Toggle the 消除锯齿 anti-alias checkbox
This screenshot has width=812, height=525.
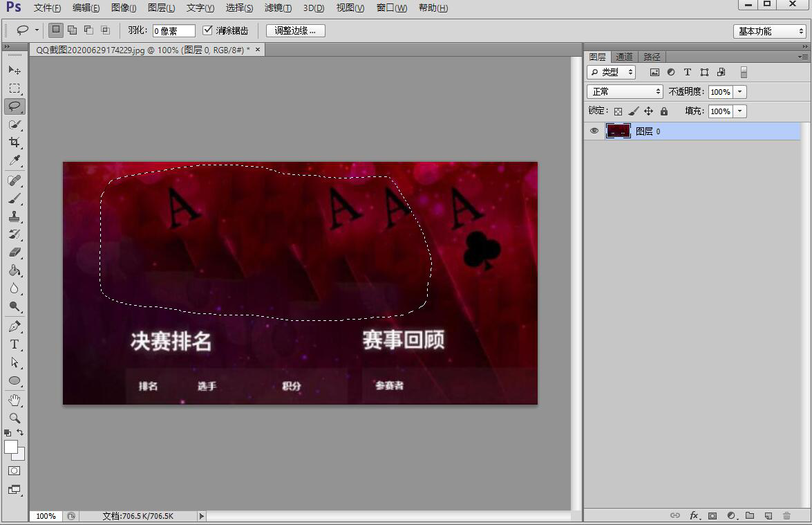pos(208,30)
